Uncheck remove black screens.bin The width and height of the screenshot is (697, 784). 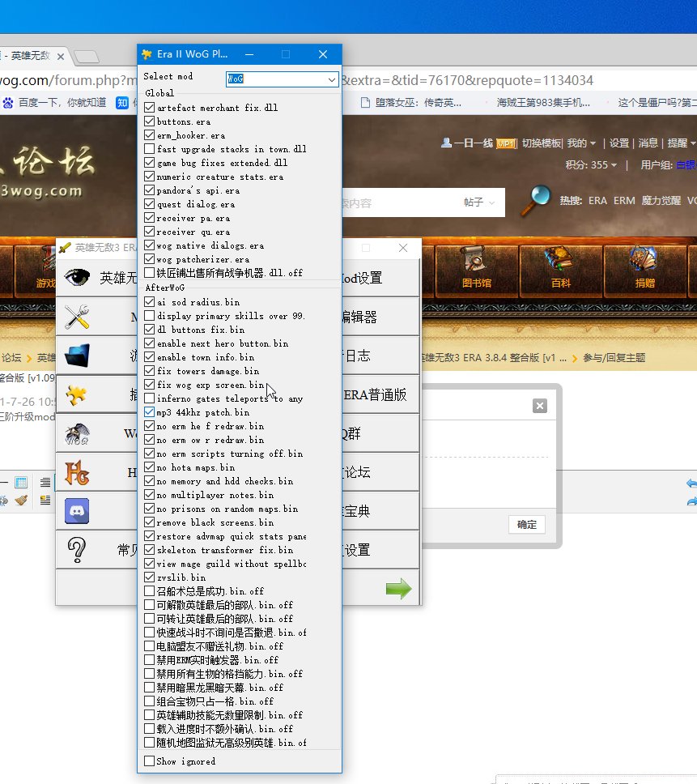pyautogui.click(x=149, y=522)
